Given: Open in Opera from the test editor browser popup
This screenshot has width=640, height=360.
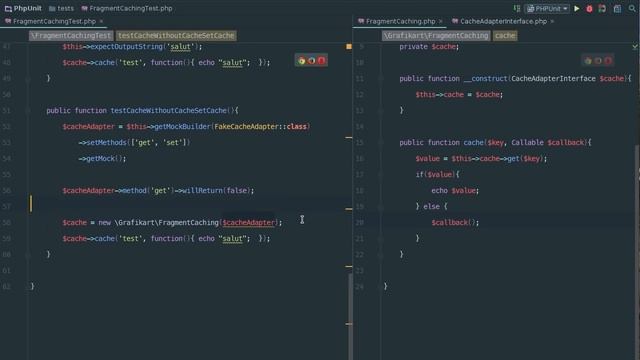Looking at the screenshot, I should (x=321, y=61).
